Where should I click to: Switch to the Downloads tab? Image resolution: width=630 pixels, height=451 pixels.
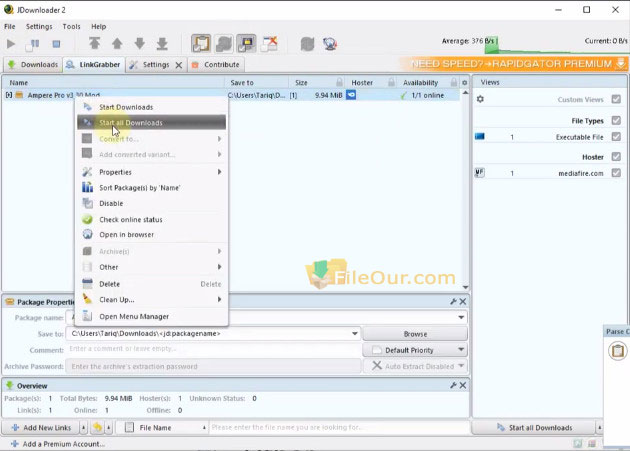pos(33,65)
